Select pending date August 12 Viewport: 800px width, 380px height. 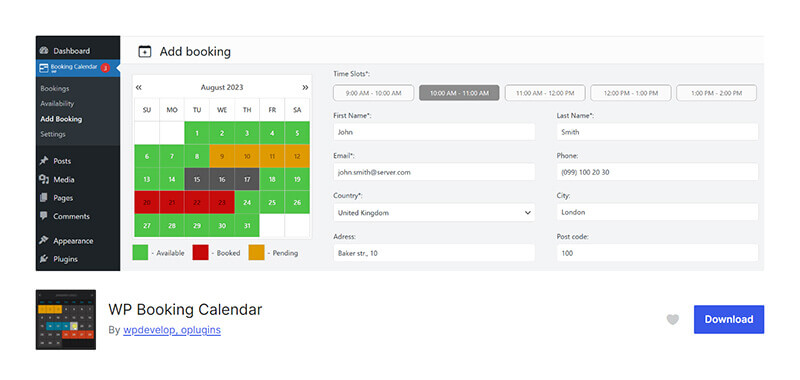(297, 156)
